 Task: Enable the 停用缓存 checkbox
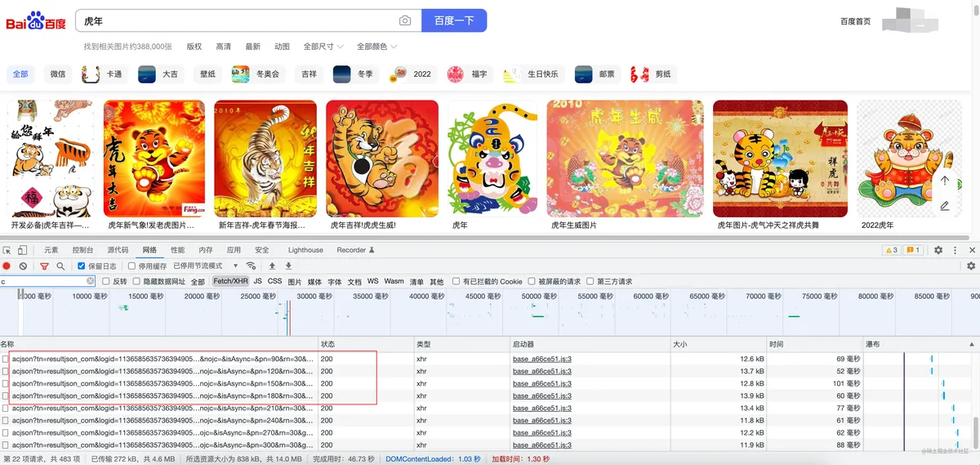(132, 266)
